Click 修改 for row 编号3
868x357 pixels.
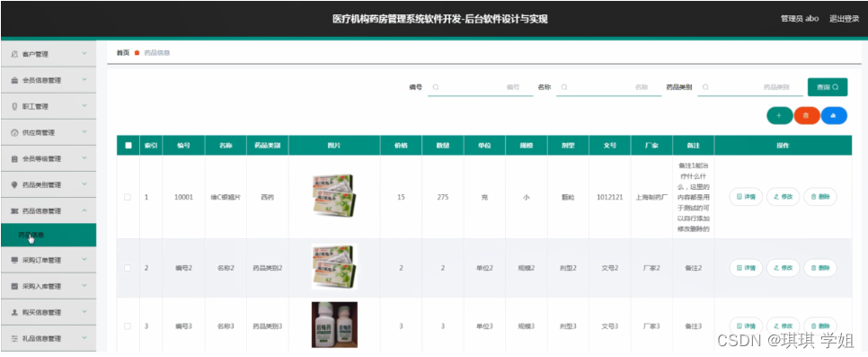[783, 326]
